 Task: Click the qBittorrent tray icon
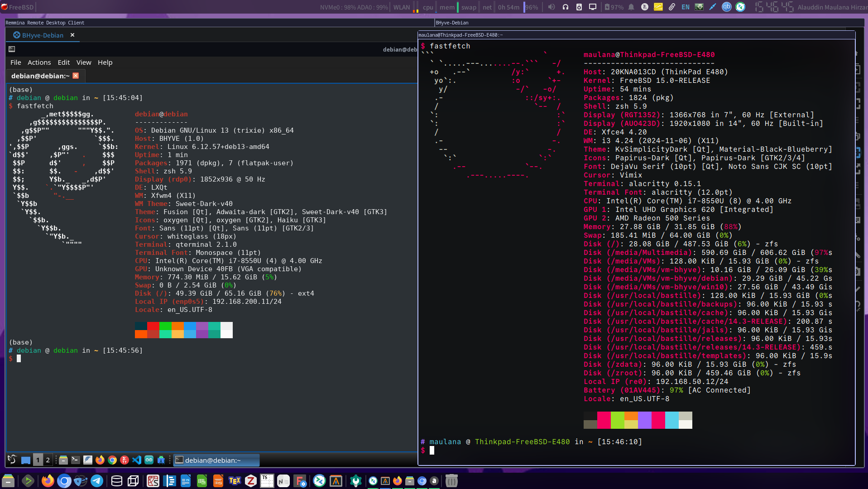pyautogui.click(x=726, y=7)
